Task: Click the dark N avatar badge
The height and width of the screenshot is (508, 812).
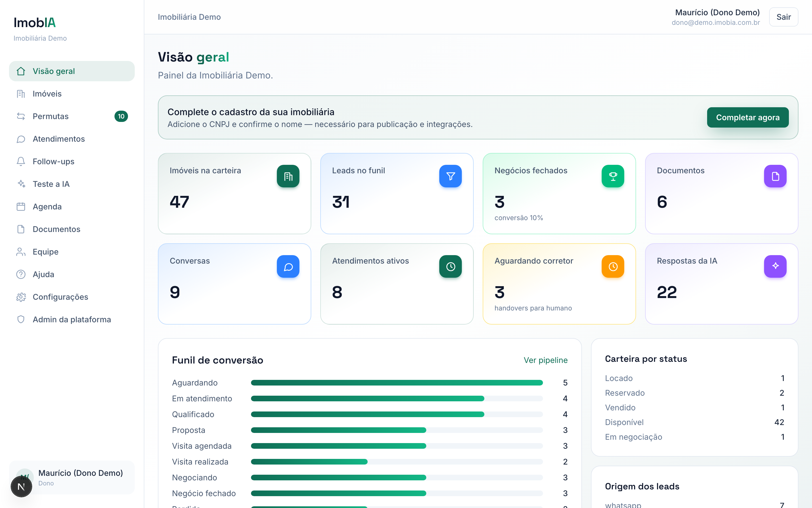Action: tap(21, 487)
